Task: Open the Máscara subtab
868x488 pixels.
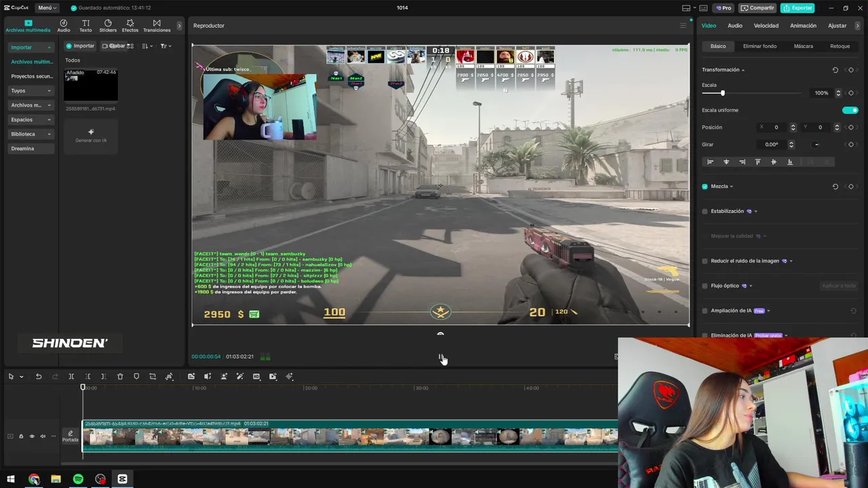Action: click(x=803, y=46)
